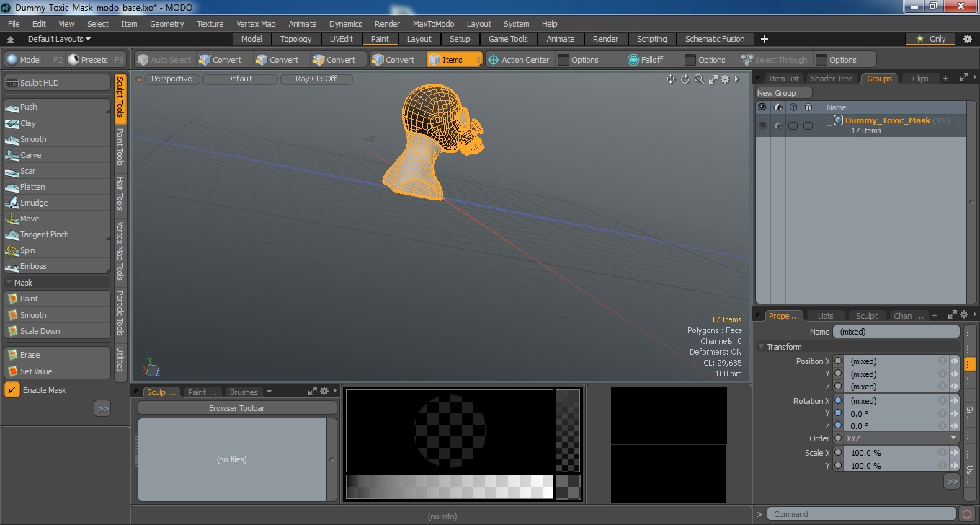Toggle the star Only layout filter

click(x=930, y=39)
